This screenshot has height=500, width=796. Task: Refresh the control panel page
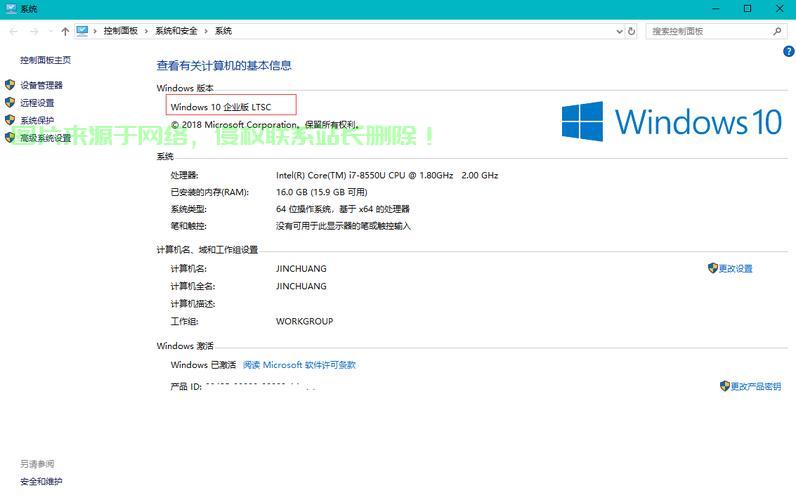click(x=632, y=31)
